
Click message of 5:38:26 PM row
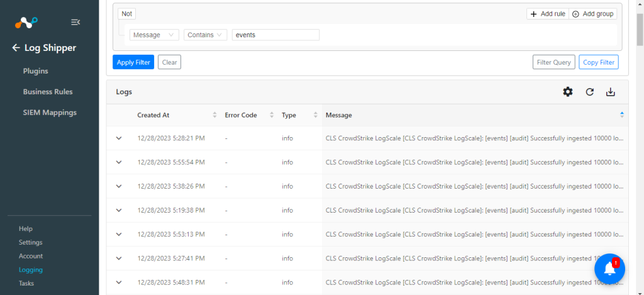[475, 187]
